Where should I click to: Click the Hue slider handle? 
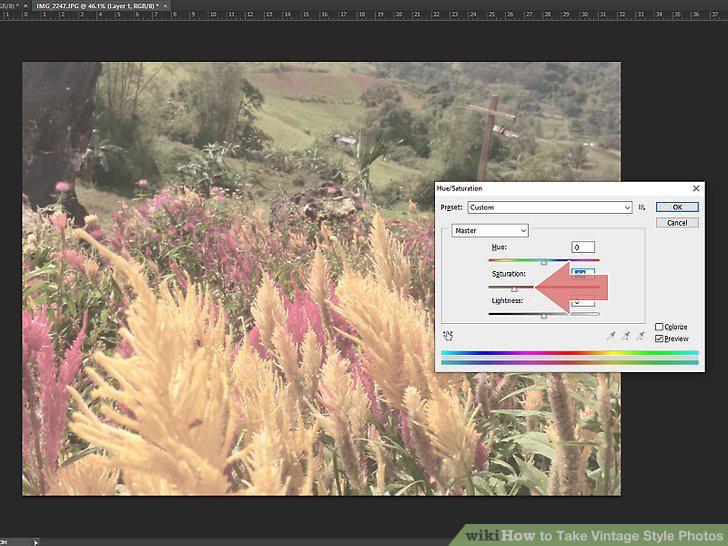(544, 262)
